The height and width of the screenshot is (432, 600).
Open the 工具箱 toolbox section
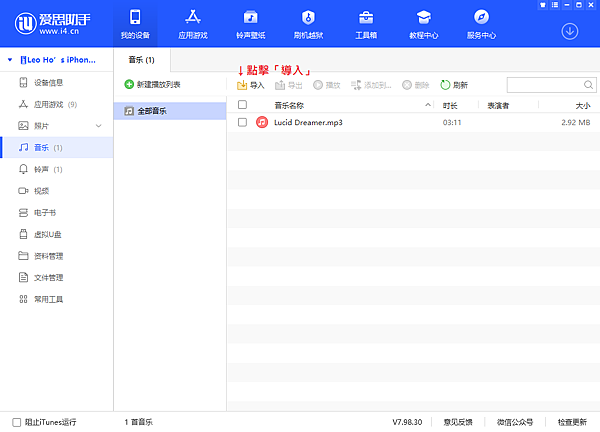point(366,25)
